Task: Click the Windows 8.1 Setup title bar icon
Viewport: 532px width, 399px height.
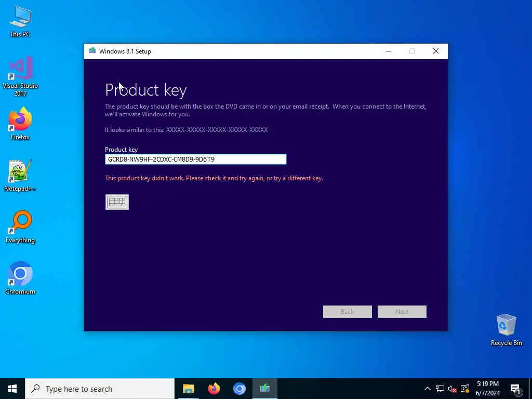Action: [92, 51]
